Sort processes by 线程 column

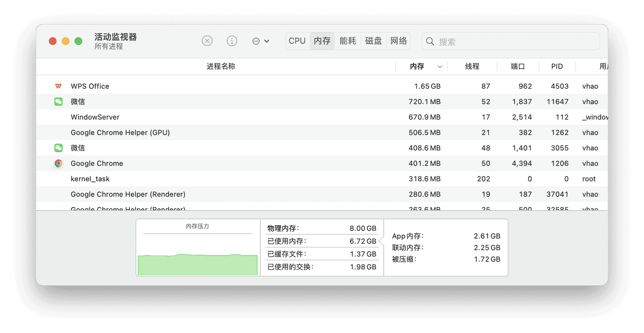472,66
